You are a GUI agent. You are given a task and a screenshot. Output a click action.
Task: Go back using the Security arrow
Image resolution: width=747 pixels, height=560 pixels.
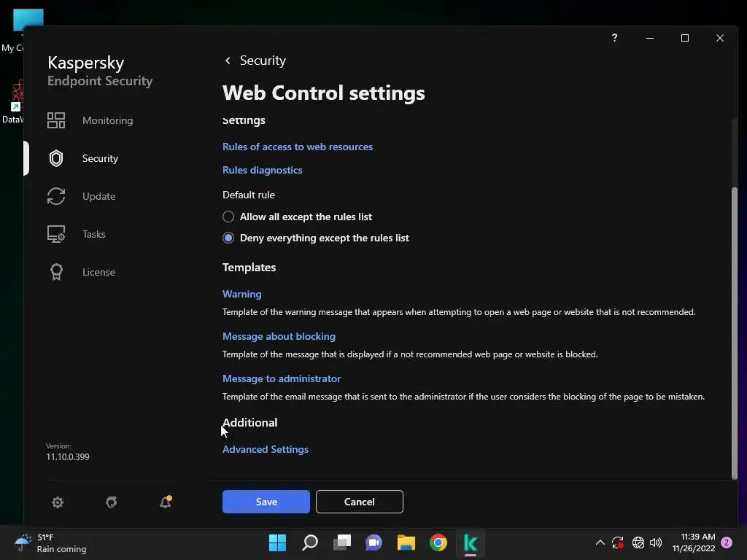[228, 61]
